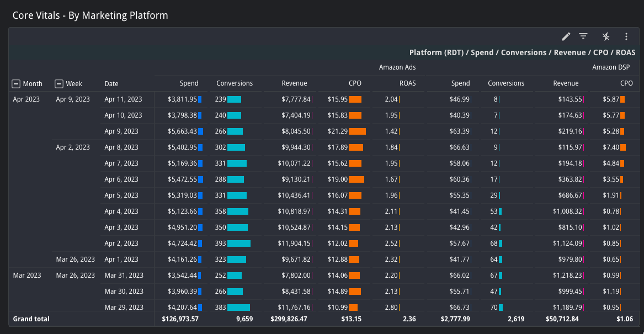Select the Amazon Ads platform group header
Screen dimensions: 644x334
click(397, 67)
